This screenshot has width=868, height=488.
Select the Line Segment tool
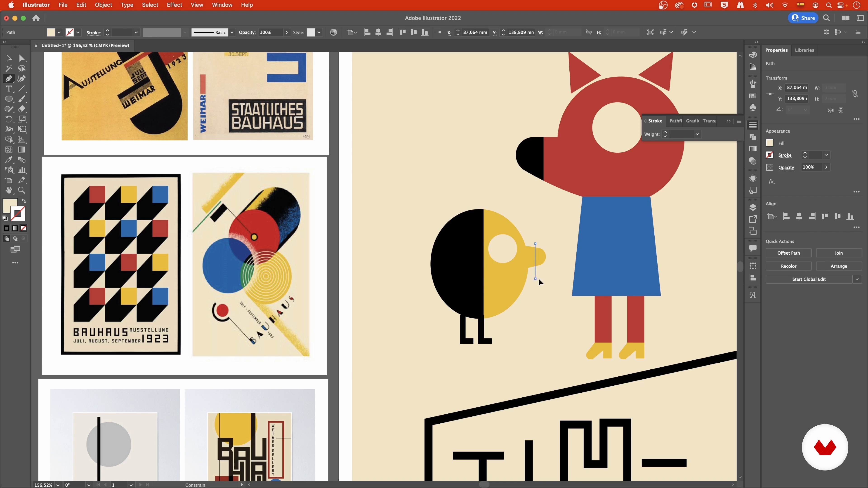(22, 89)
